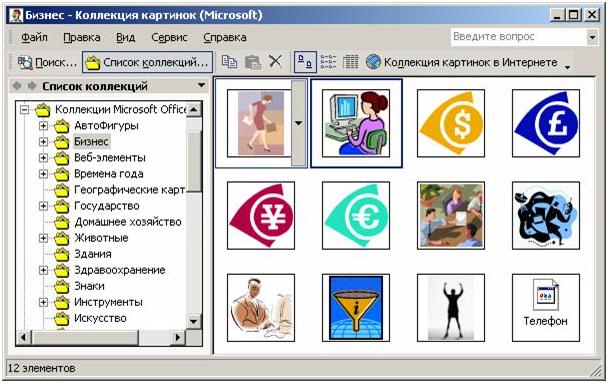Viewport: 608px width, 383px height.
Task: Click the tree vertical scrollbar thumb
Action: coord(193,161)
